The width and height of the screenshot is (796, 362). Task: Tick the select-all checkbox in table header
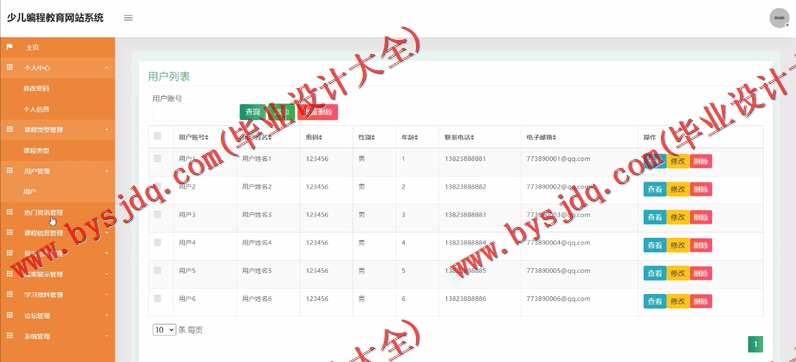click(157, 136)
